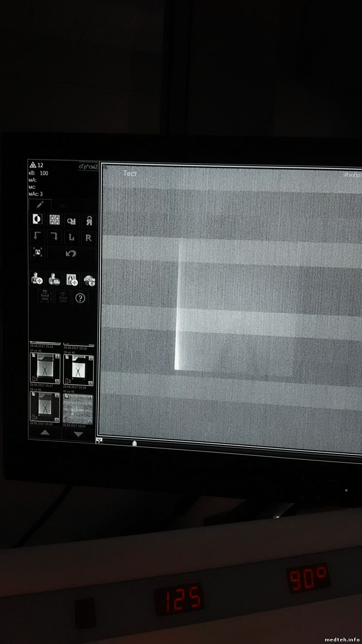Select the pencil editing tab

[x=39, y=205]
